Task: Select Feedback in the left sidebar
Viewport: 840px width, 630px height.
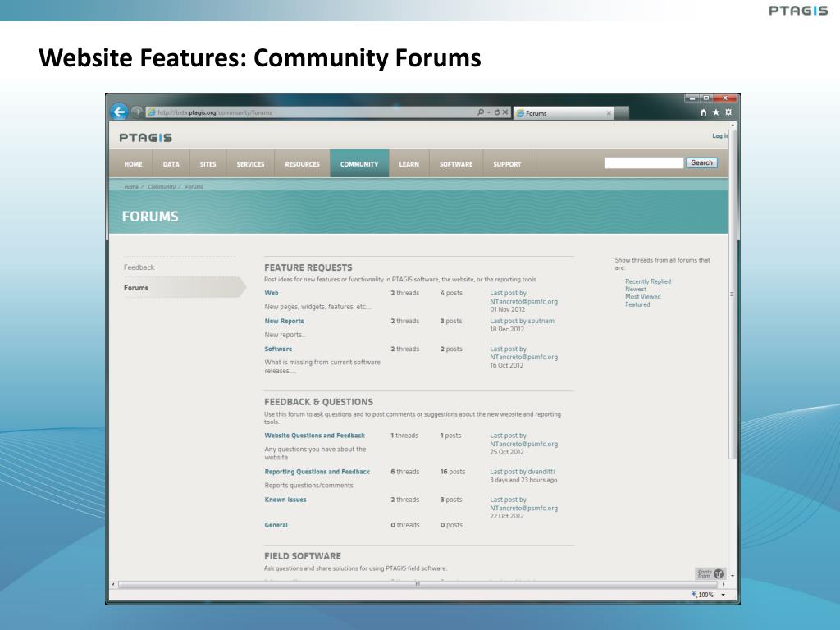Action: 139,267
